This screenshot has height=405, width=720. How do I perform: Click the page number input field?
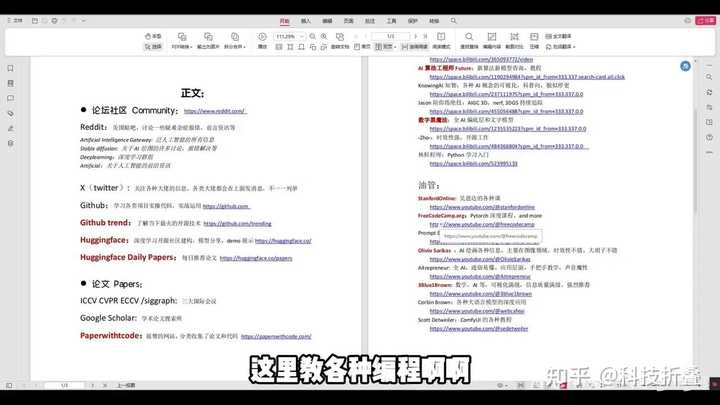[390, 36]
